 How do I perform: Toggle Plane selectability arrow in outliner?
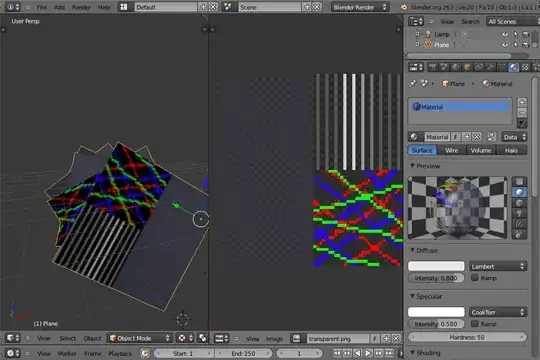(x=516, y=44)
